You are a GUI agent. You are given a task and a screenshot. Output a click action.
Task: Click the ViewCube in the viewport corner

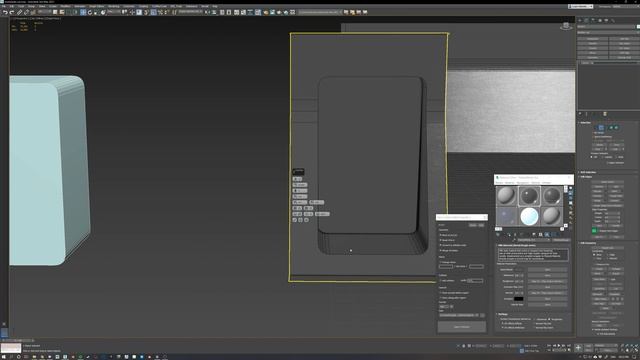[x=566, y=26]
